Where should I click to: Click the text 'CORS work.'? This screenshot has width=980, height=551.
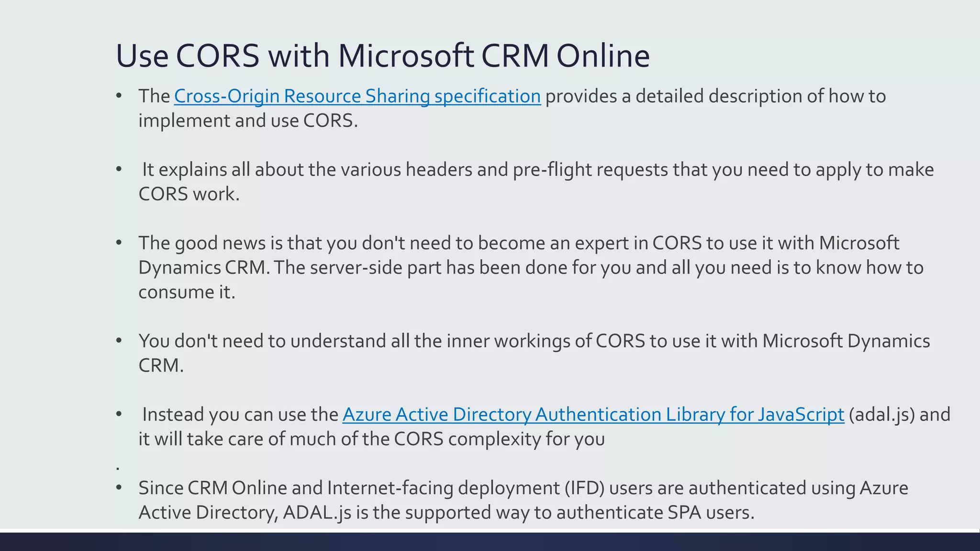pos(189,194)
